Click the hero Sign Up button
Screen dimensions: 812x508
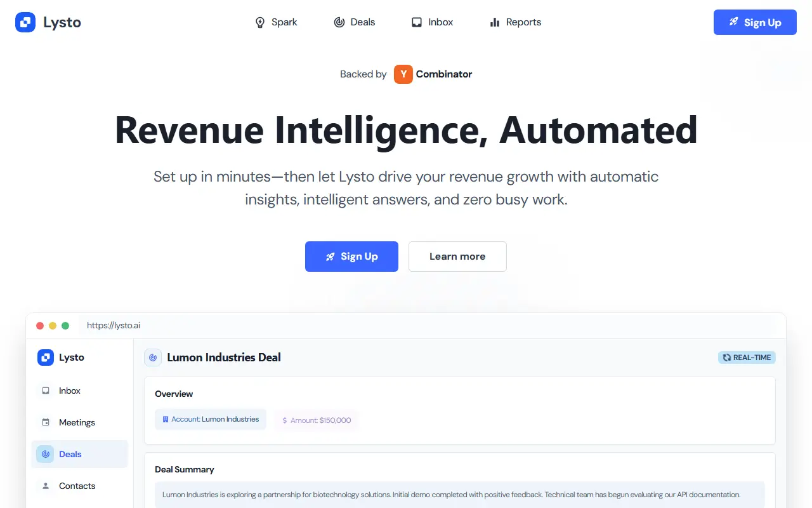click(351, 257)
